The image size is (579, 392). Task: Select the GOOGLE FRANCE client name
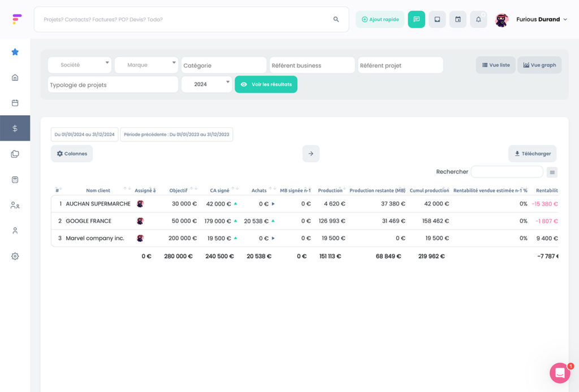[88, 221]
